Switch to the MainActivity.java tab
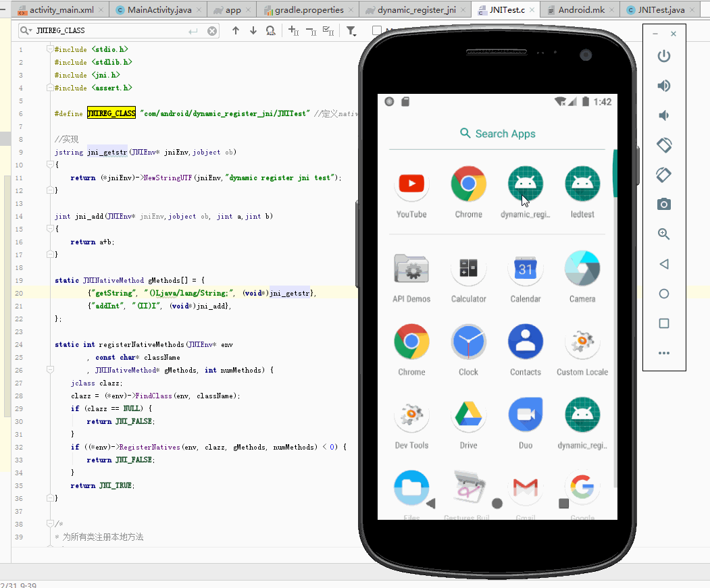The width and height of the screenshot is (710, 588). coord(159,9)
